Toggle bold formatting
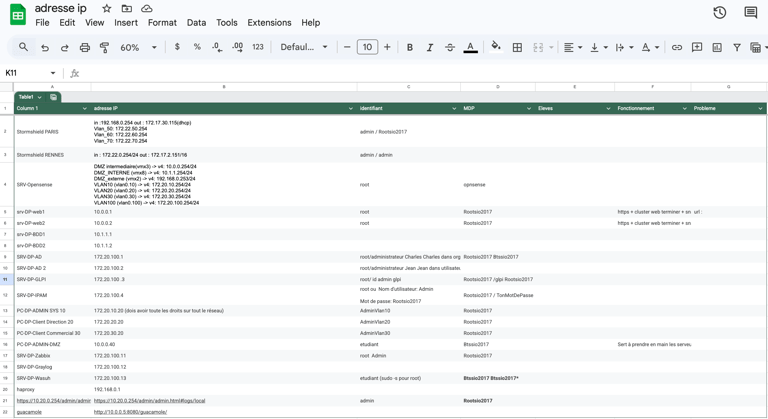This screenshot has height=419, width=768. coord(409,48)
